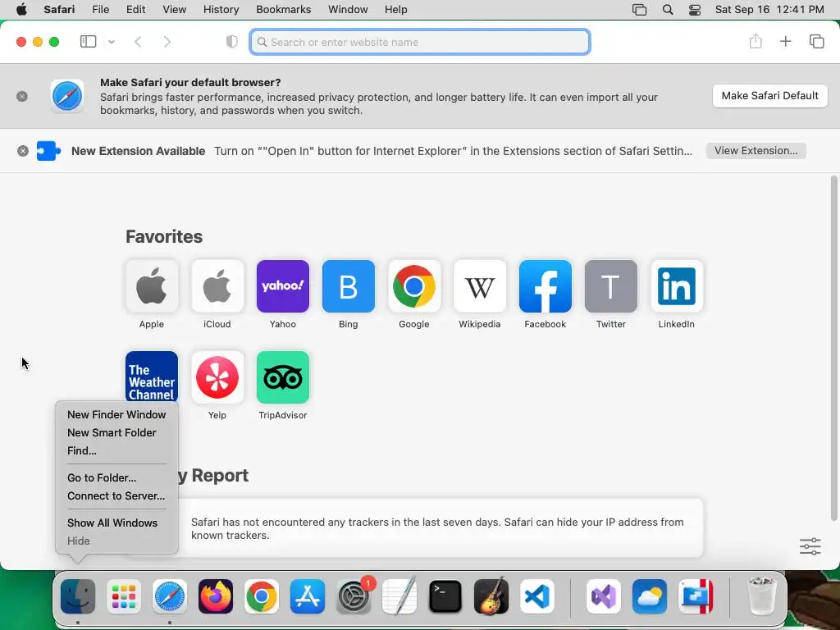Toggle the Safari sidebar button
Viewport: 840px width, 630px height.
88,42
